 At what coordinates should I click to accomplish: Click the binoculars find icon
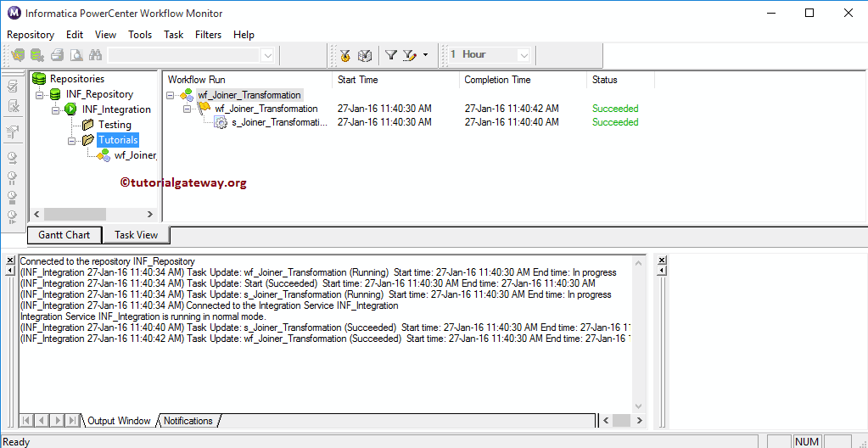click(x=95, y=55)
